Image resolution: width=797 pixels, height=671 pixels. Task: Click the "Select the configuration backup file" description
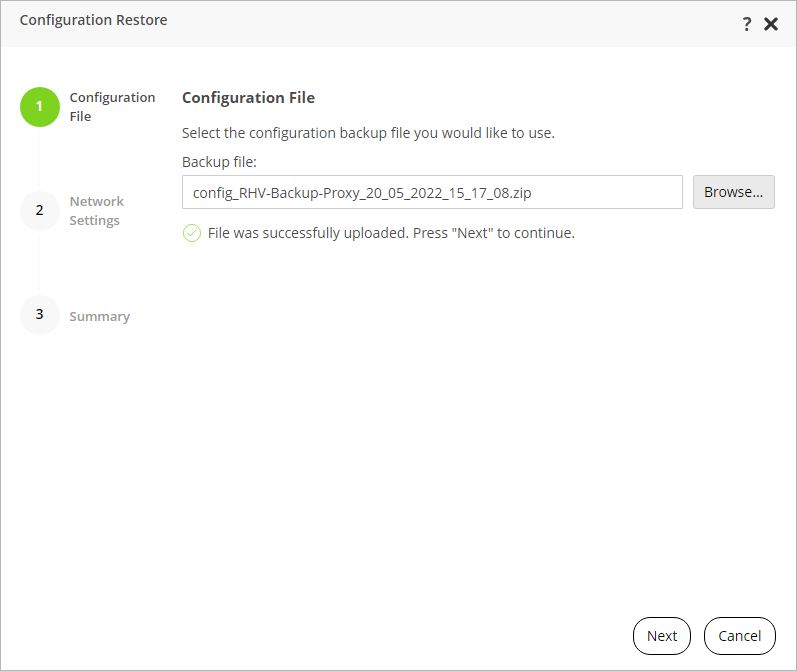[368, 132]
